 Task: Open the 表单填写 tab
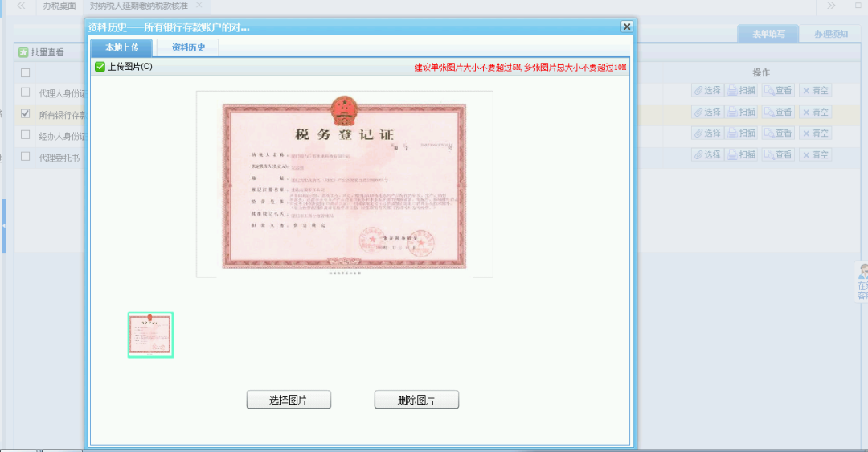tap(768, 34)
